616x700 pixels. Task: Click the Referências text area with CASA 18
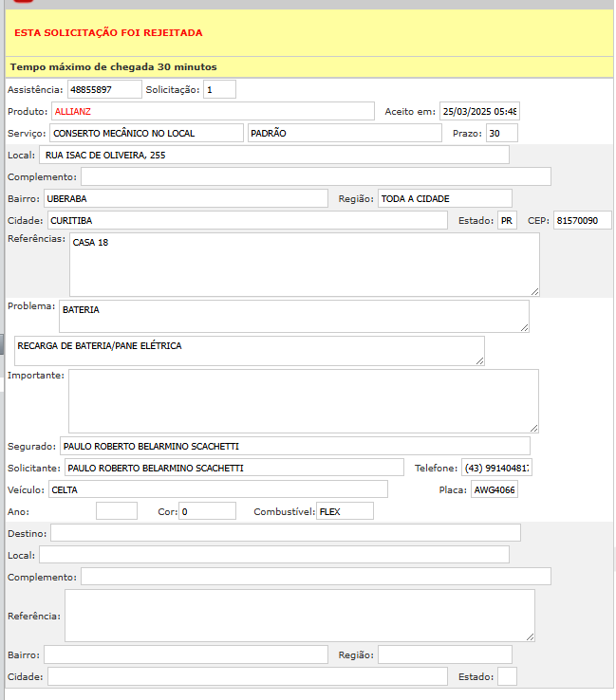point(304,264)
